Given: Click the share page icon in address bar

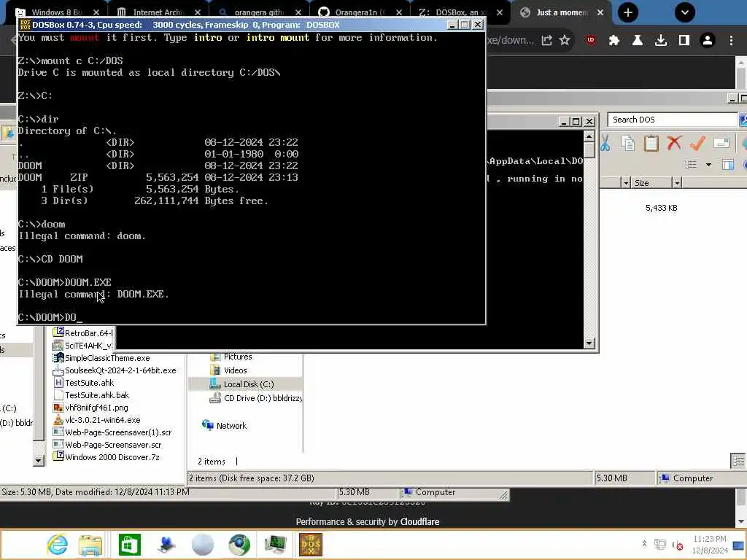Looking at the screenshot, I should [x=547, y=41].
